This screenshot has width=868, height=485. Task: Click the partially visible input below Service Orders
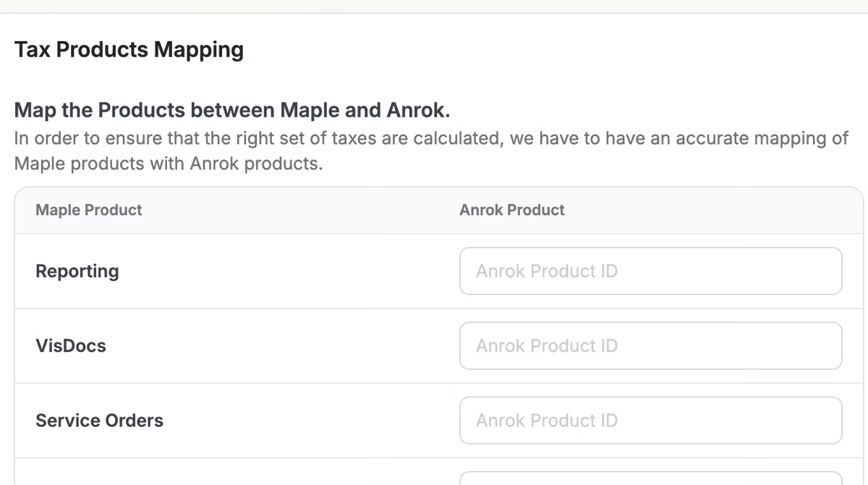[x=650, y=478]
